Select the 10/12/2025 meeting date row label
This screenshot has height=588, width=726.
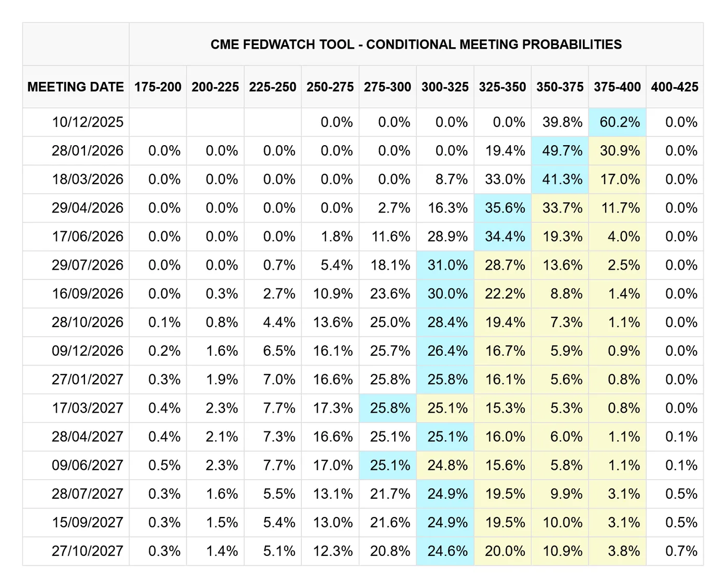point(87,122)
